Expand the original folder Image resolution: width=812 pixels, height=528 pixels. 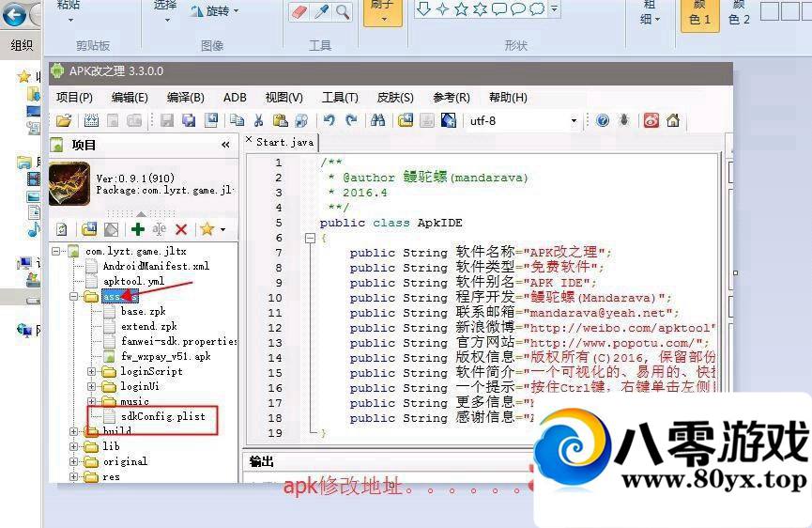click(x=73, y=461)
